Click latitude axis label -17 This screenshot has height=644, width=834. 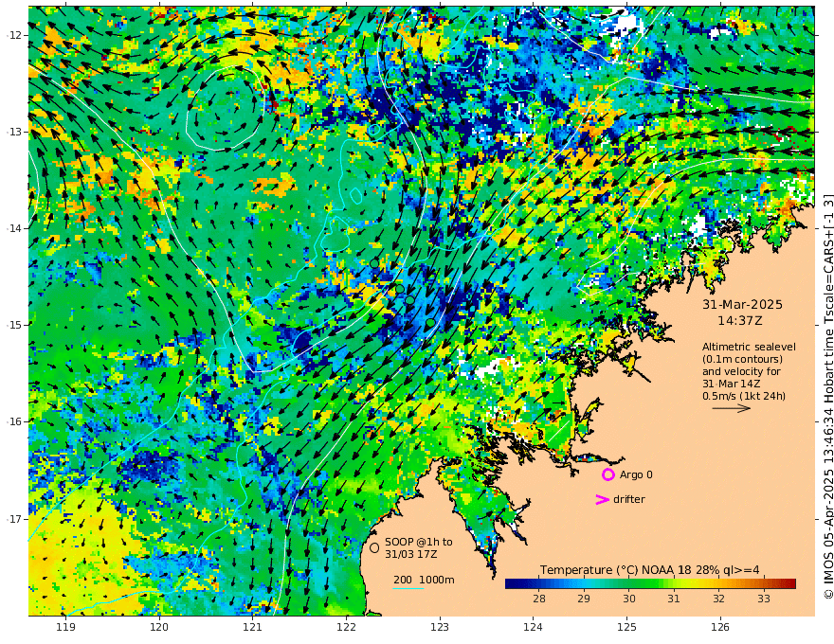point(14,519)
